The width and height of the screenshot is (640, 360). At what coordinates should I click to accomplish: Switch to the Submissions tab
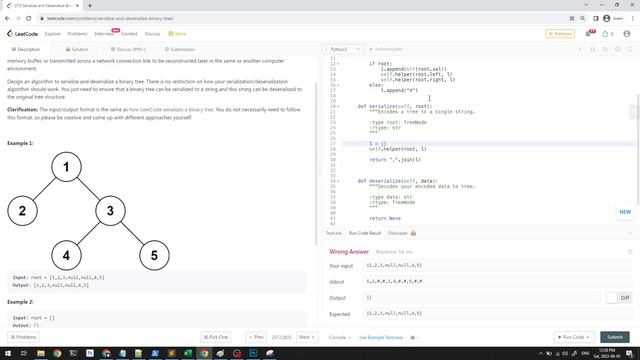180,49
